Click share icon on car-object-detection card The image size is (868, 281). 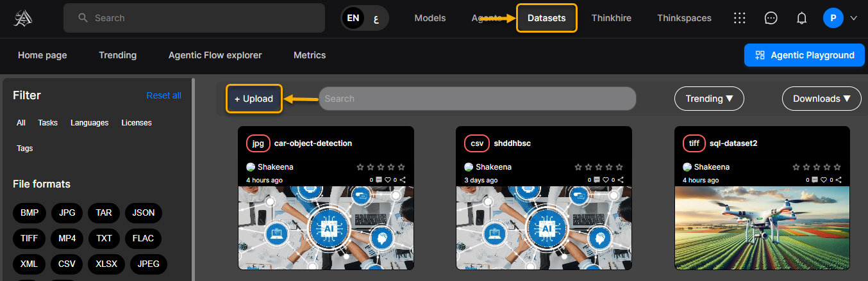point(403,181)
